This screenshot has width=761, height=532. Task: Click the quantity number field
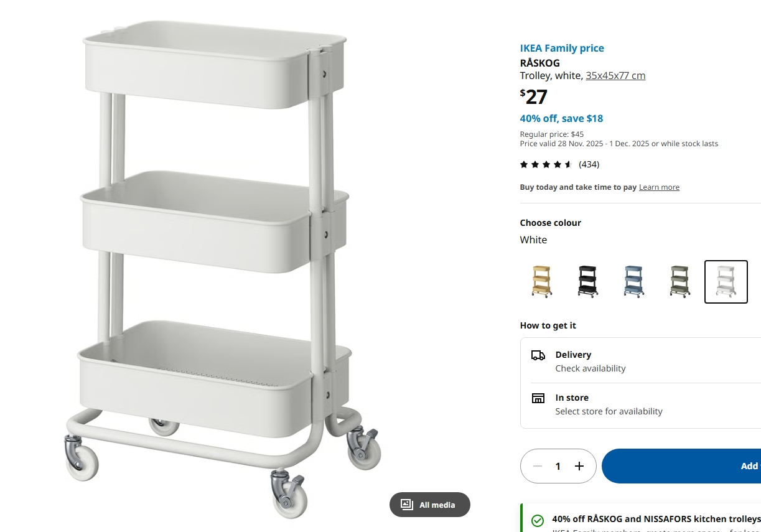pos(558,466)
